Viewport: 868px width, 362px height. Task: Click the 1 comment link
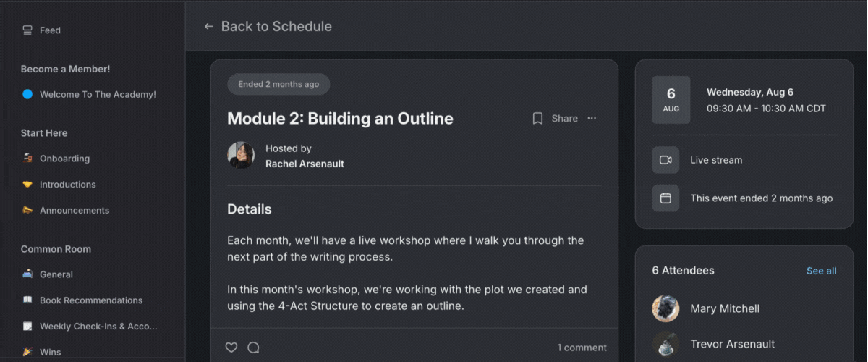point(582,348)
